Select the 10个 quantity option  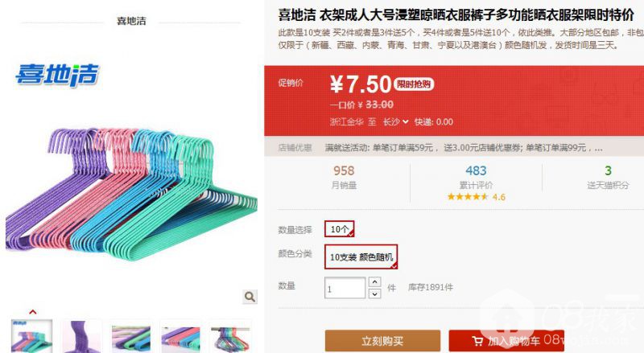point(339,229)
